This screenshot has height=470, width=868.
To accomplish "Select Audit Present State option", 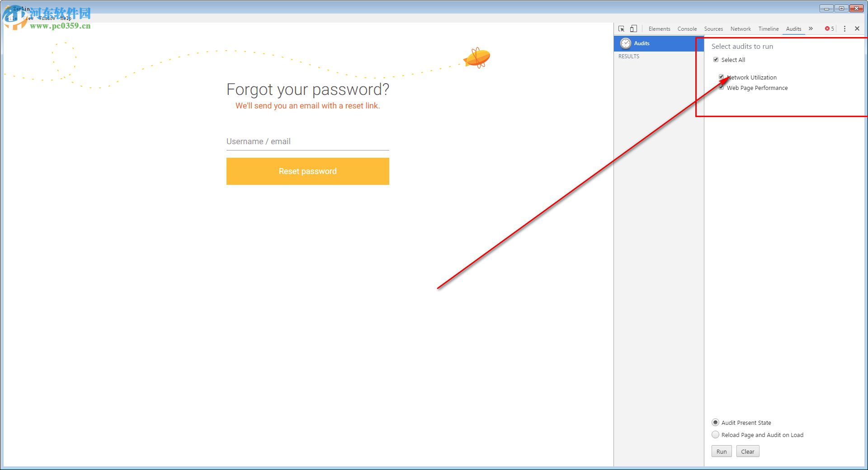I will tap(715, 423).
